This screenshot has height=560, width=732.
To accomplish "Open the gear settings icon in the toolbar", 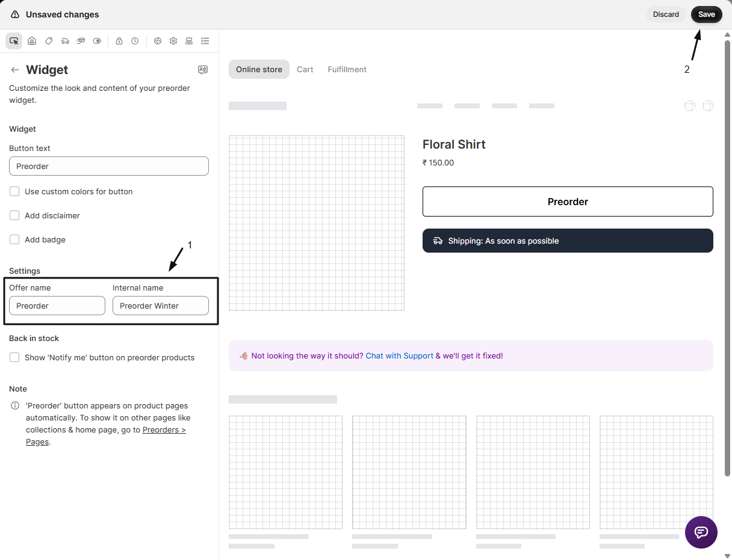I will (173, 41).
